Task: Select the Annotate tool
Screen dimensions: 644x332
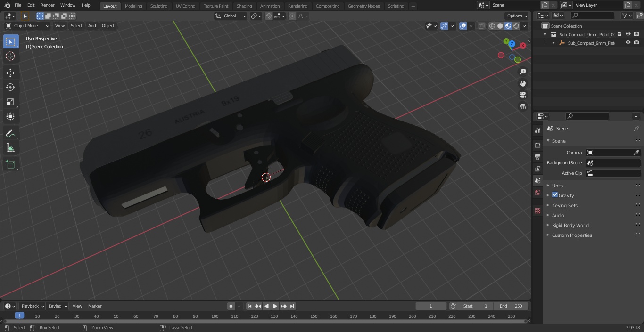Action: tap(10, 134)
